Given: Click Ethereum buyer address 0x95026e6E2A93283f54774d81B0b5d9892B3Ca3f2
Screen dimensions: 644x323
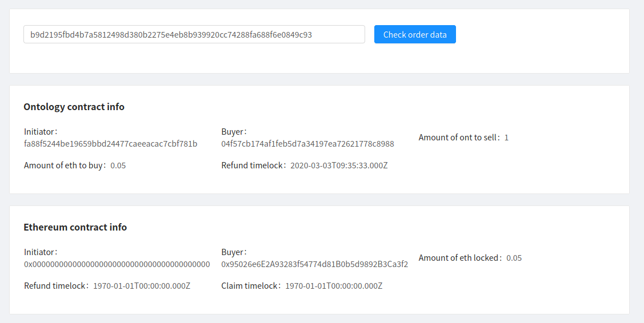Looking at the screenshot, I should point(315,264).
